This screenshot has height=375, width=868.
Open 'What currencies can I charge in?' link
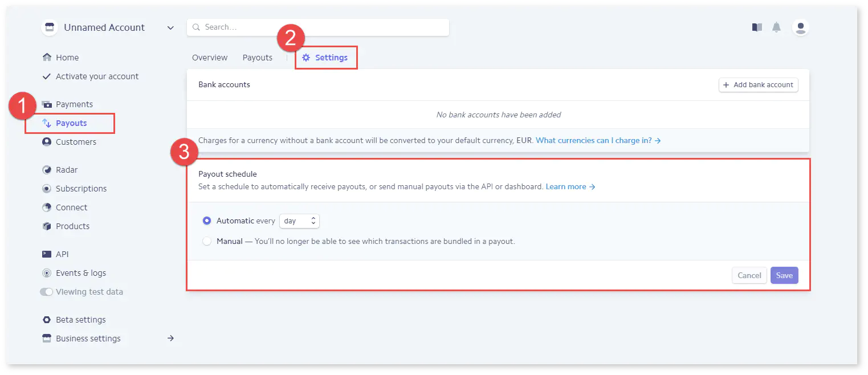(597, 140)
